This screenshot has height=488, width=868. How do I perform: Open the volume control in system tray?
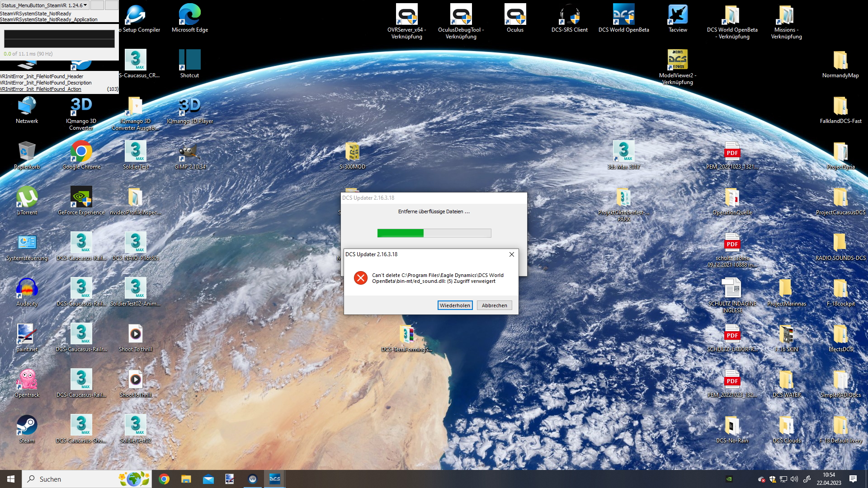click(x=794, y=479)
